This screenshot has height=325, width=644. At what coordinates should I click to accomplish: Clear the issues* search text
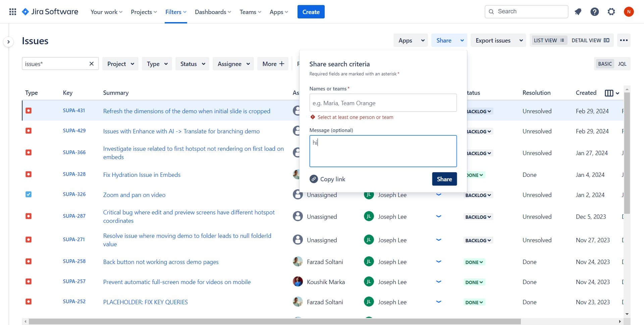(x=91, y=64)
